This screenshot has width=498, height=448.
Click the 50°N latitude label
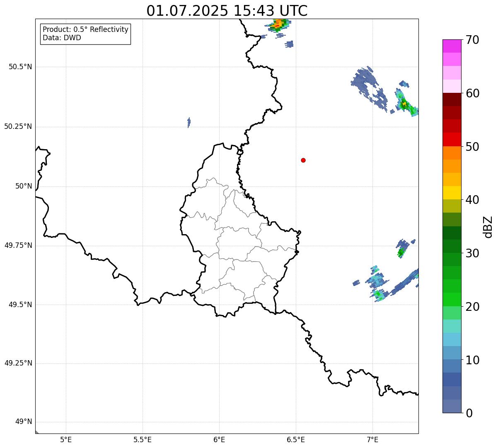point(24,186)
